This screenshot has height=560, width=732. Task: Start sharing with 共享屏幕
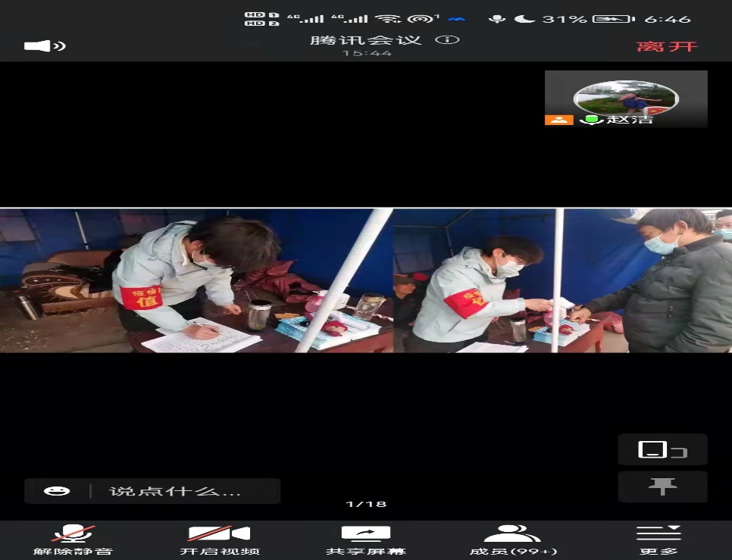pos(366,540)
